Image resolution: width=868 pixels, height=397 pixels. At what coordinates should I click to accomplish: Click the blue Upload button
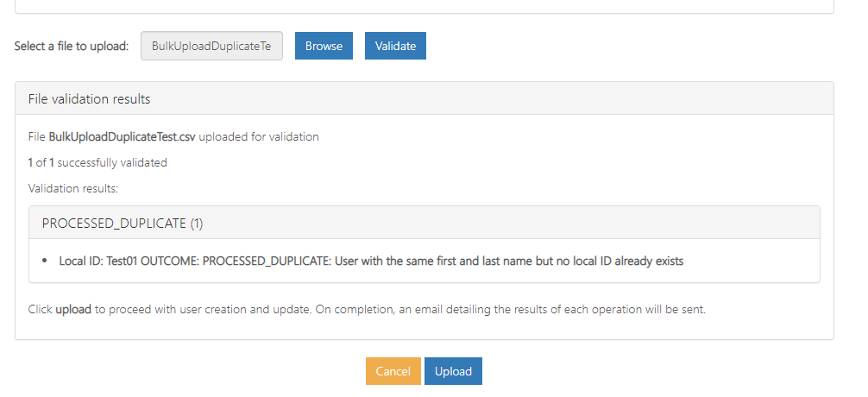[453, 371]
